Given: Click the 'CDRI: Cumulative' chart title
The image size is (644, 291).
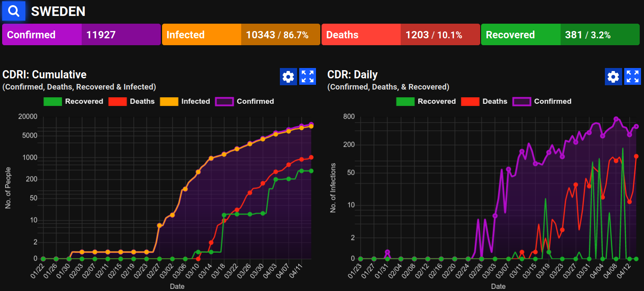Looking at the screenshot, I should 45,74.
